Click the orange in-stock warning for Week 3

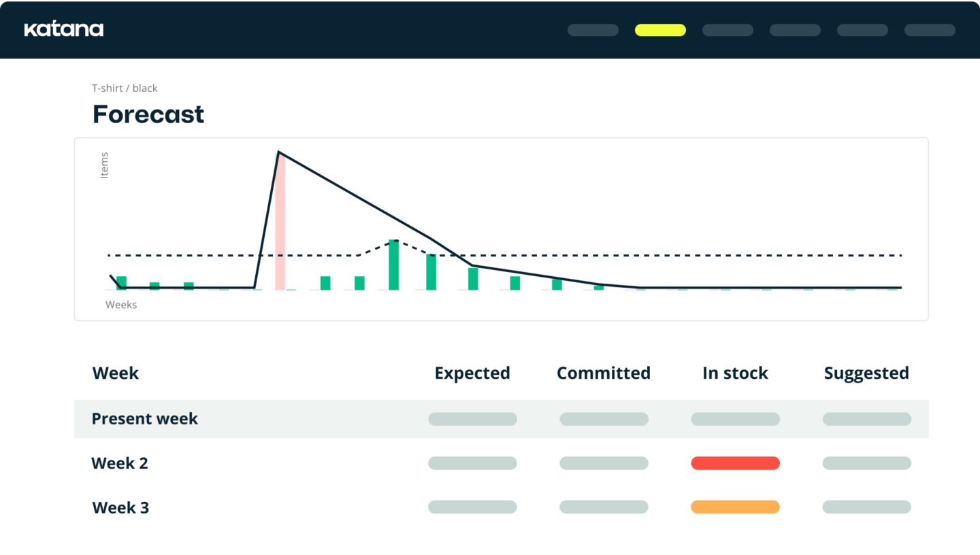(x=735, y=507)
